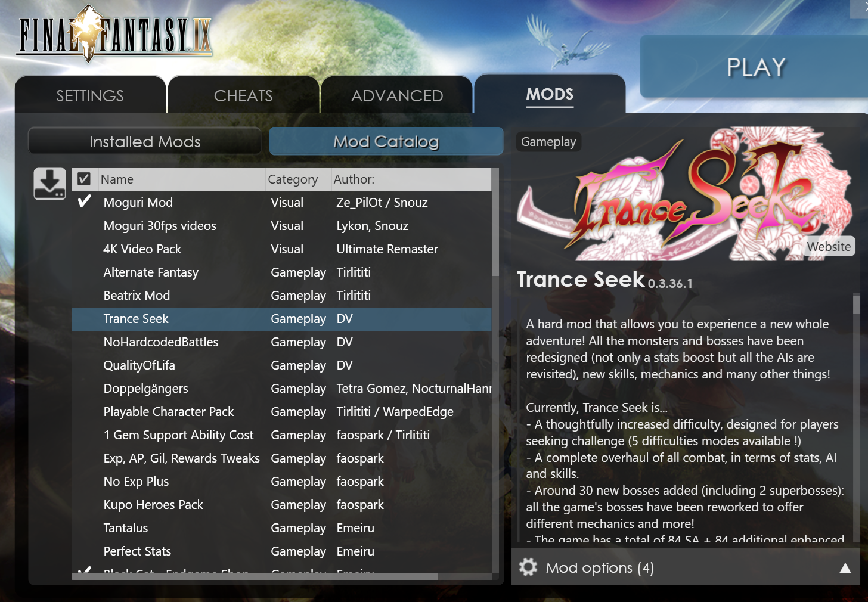Click the Ze_PilOt / Snouz author cell

[x=382, y=203]
